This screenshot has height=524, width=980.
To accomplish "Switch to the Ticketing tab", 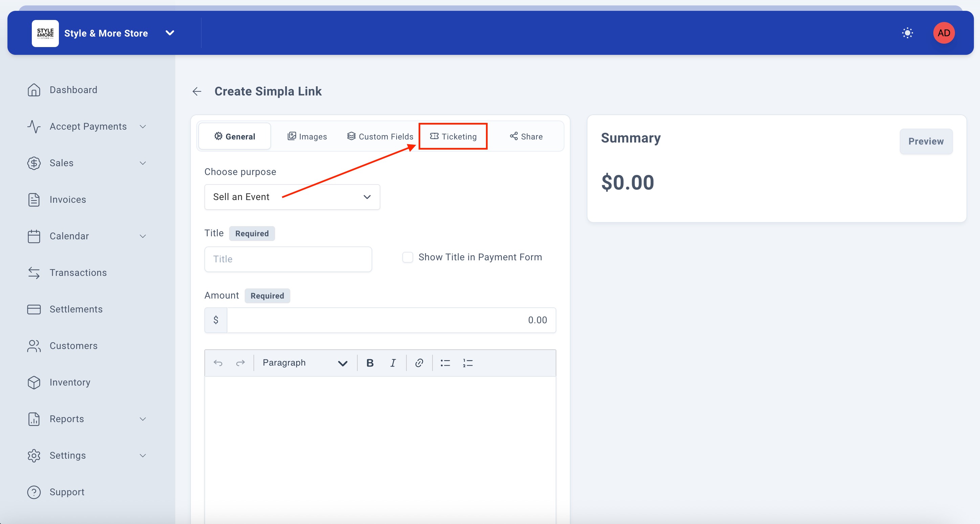I will (x=453, y=136).
